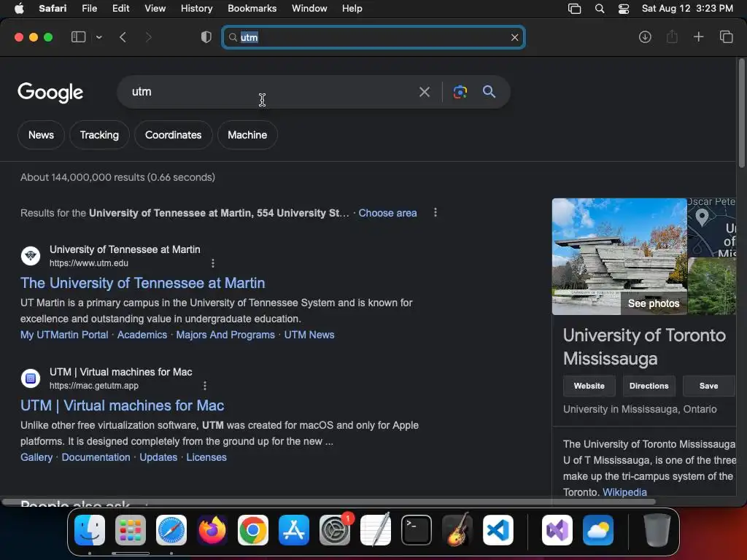
Task: Open the UTM News sitelink
Action: (x=309, y=335)
